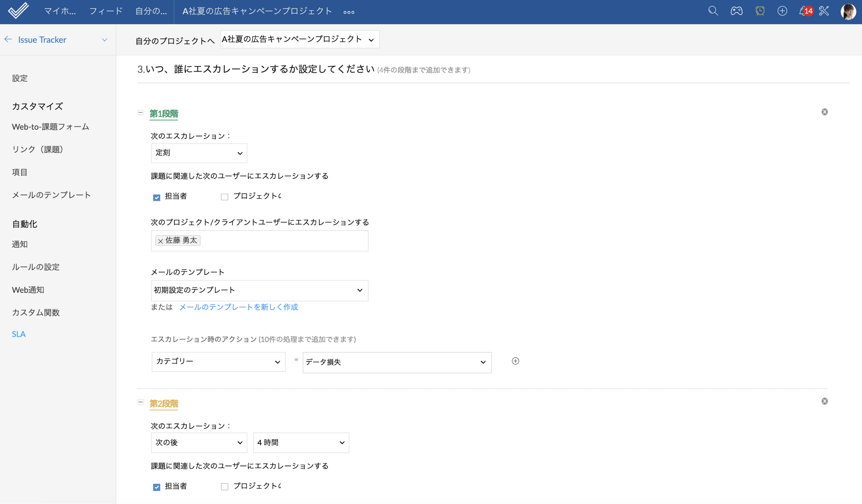
Task: Click the 第2段階 heading
Action: click(164, 404)
